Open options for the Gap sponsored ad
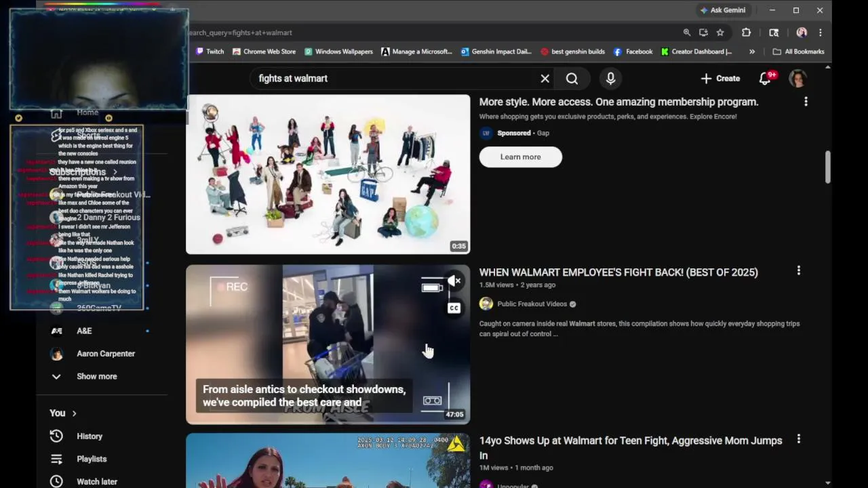Image resolution: width=868 pixels, height=488 pixels. coord(806,102)
